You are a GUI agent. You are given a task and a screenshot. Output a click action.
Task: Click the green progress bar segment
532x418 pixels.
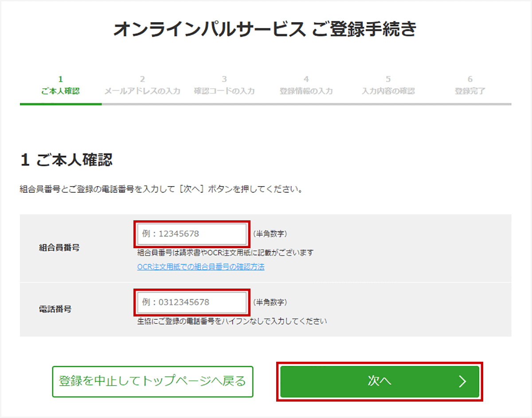click(61, 104)
